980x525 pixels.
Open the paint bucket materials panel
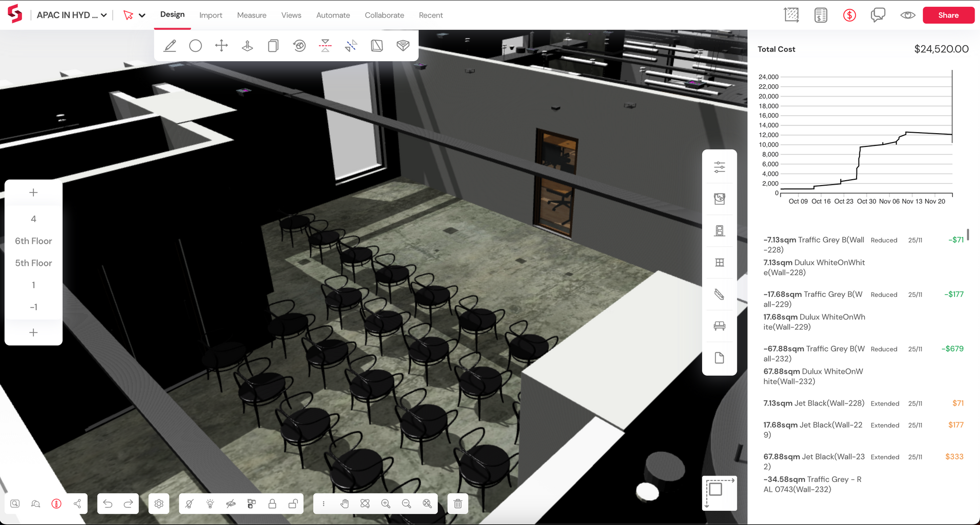719,199
